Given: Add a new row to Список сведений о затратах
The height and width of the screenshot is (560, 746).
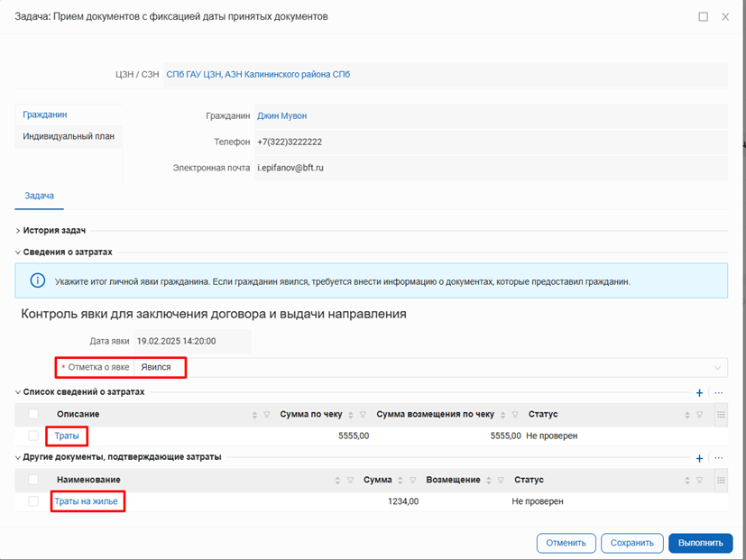Looking at the screenshot, I should pyautogui.click(x=699, y=393).
